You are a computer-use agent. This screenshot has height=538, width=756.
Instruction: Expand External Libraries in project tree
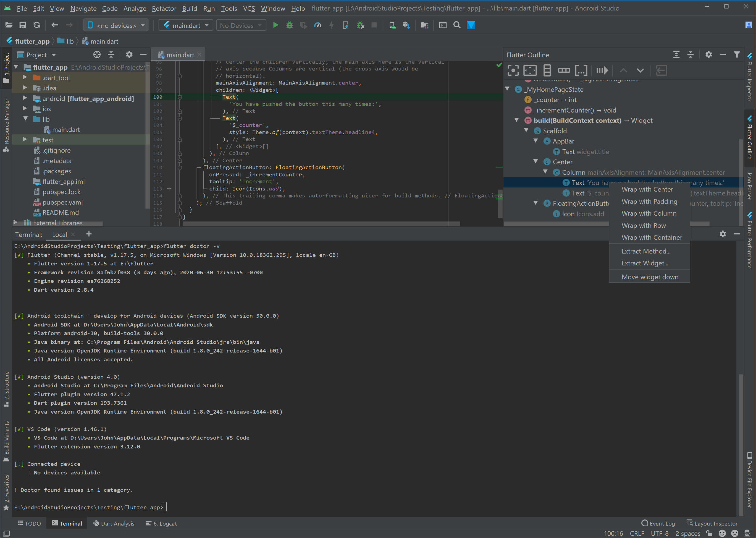point(15,223)
